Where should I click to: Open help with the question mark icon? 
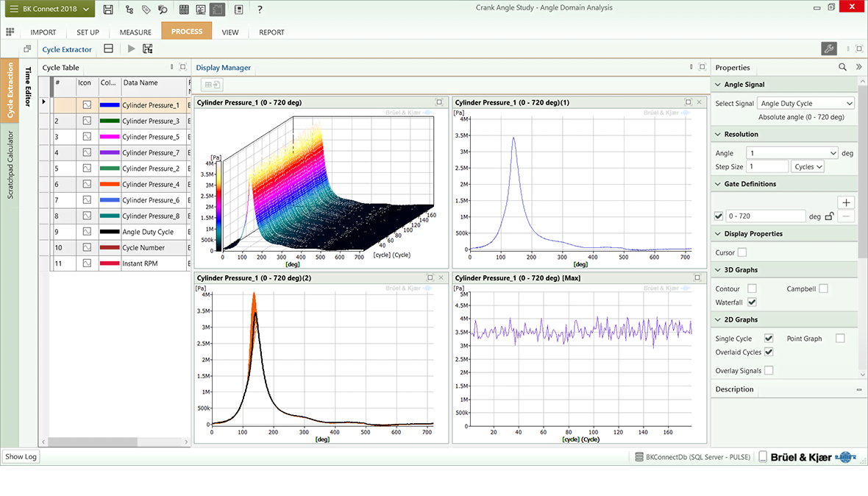point(260,10)
